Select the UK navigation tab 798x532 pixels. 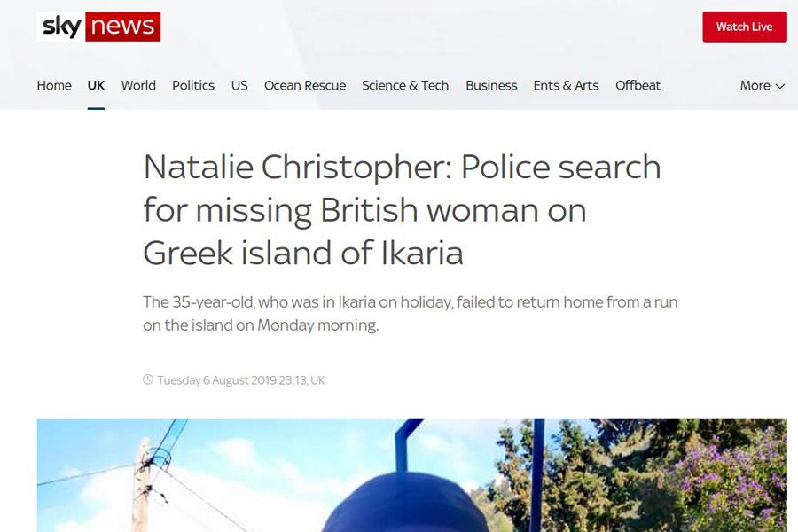pyautogui.click(x=96, y=85)
